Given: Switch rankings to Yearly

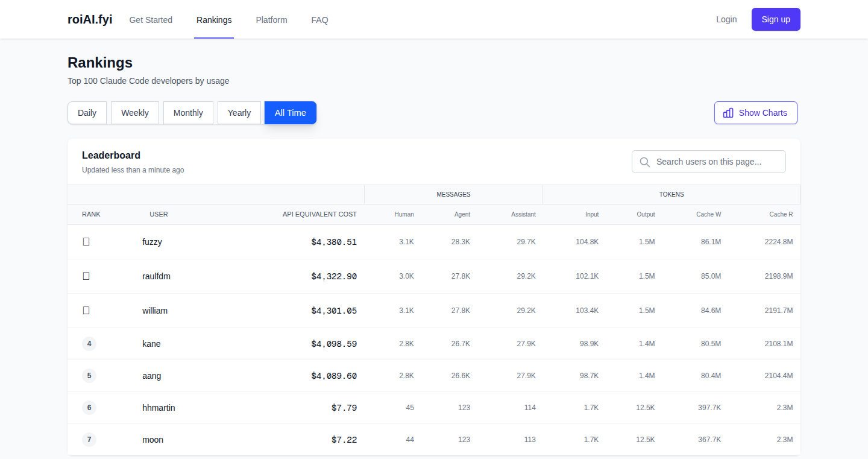Looking at the screenshot, I should (x=239, y=113).
